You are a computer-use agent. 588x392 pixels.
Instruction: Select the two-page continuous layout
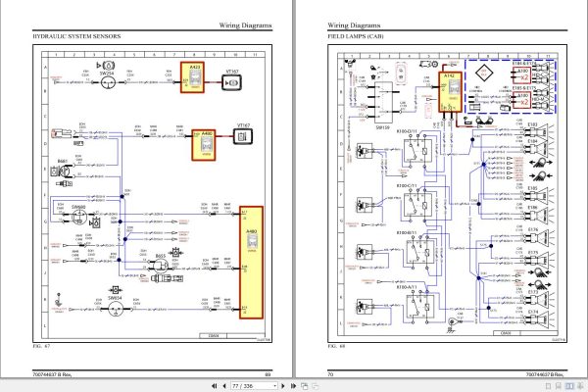580,386
